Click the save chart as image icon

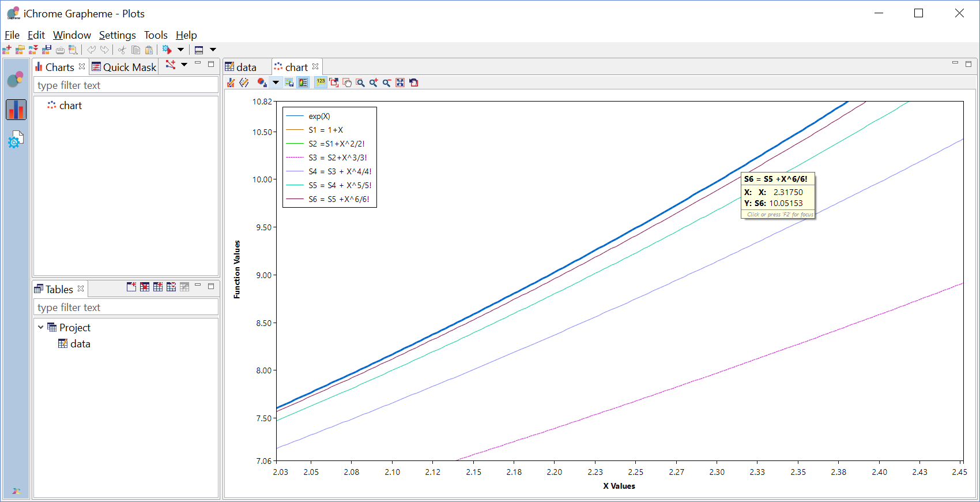[289, 83]
